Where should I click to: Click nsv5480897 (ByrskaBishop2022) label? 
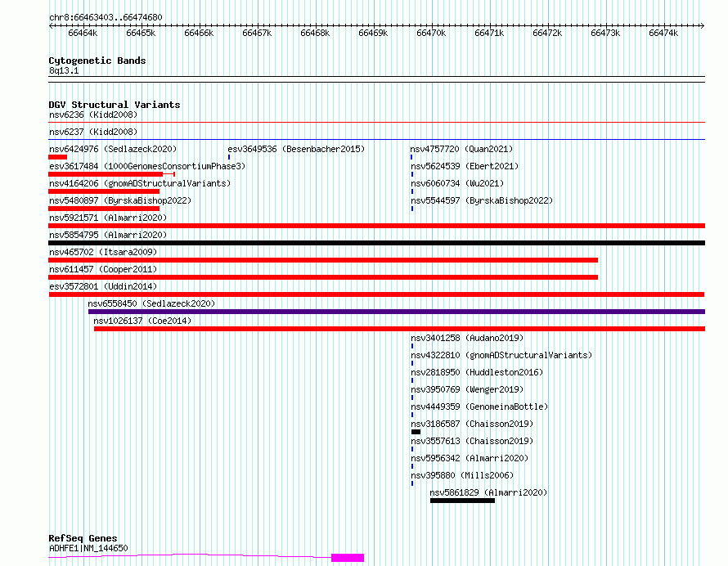120,200
